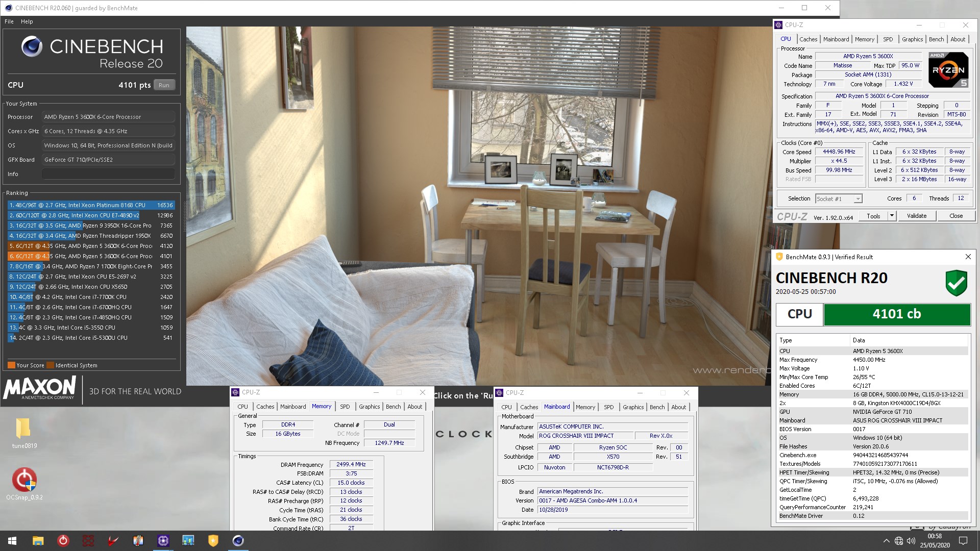The image size is (980, 551).
Task: Click the blue window app icon in taskbar
Action: pos(188,541)
